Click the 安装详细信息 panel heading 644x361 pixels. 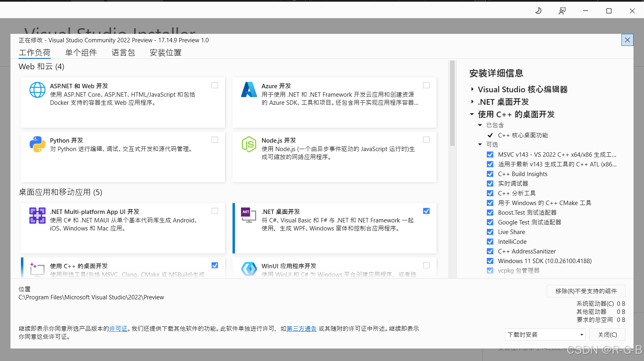click(x=496, y=73)
